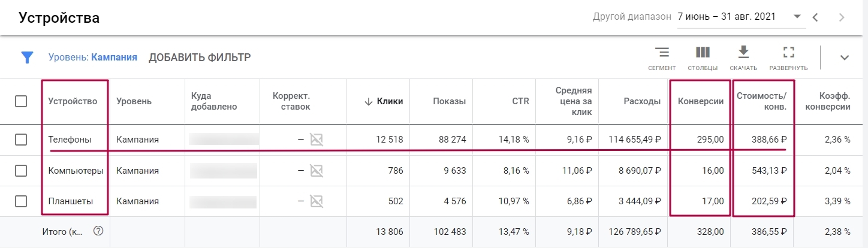
Task: Expand the toolbar chevron at far right
Action: [x=845, y=58]
